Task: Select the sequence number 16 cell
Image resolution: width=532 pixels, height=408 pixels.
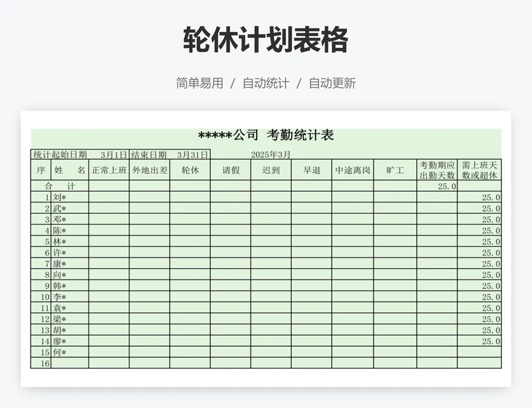Action: point(41,363)
